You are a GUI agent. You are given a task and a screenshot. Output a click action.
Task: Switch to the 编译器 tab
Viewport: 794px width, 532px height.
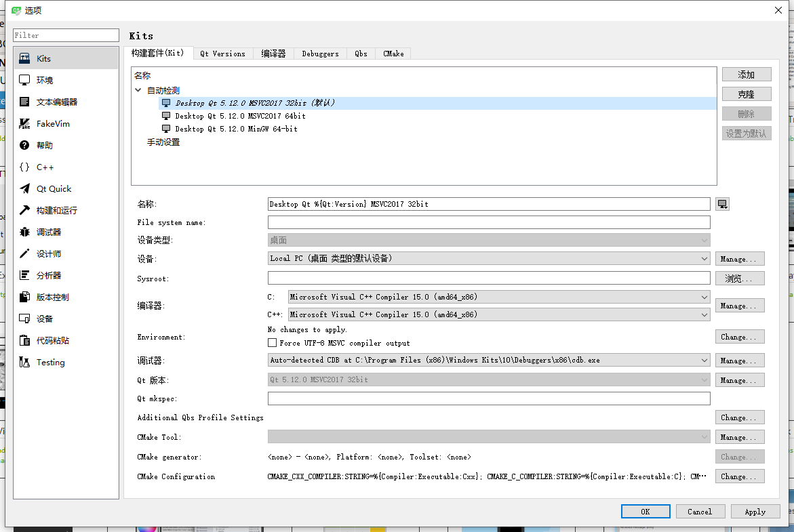[x=273, y=54]
